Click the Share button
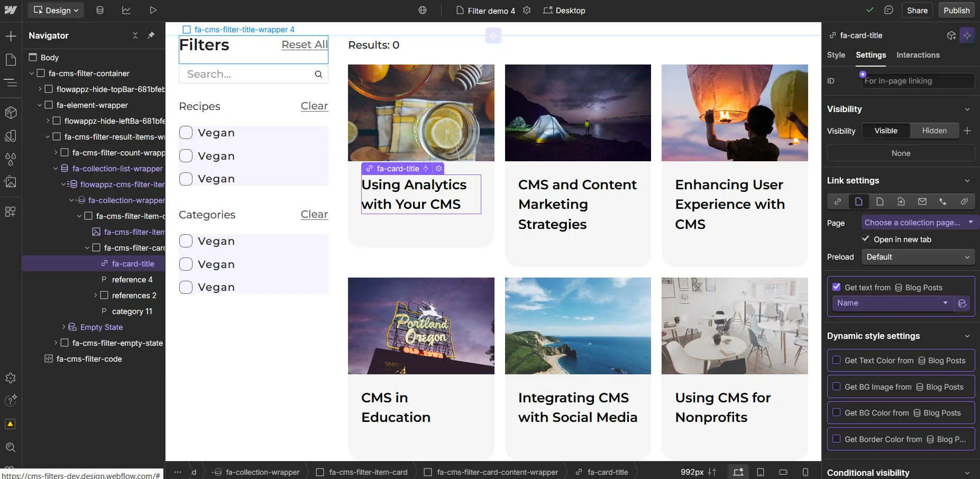The height and width of the screenshot is (479, 980). [917, 10]
